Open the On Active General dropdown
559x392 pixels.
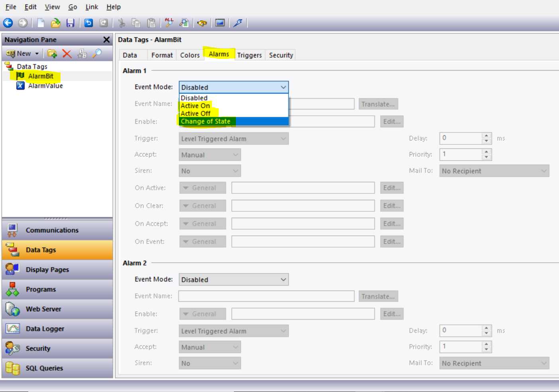202,188
